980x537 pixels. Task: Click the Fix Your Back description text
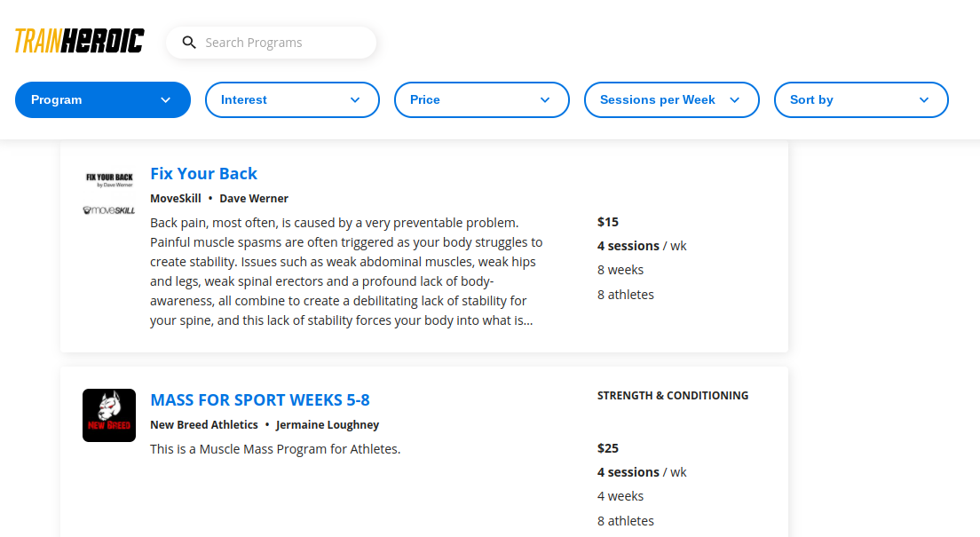click(346, 272)
